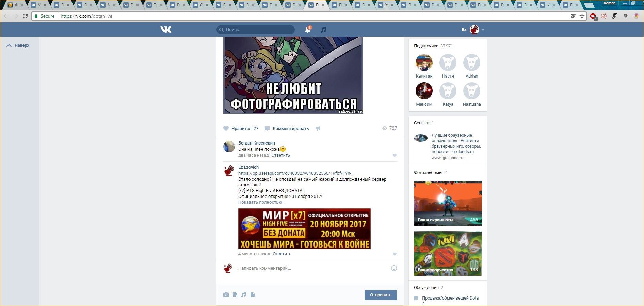The width and height of the screenshot is (644, 306).
Task: Open the pp.userapi.com link in comment
Action: coord(297,173)
